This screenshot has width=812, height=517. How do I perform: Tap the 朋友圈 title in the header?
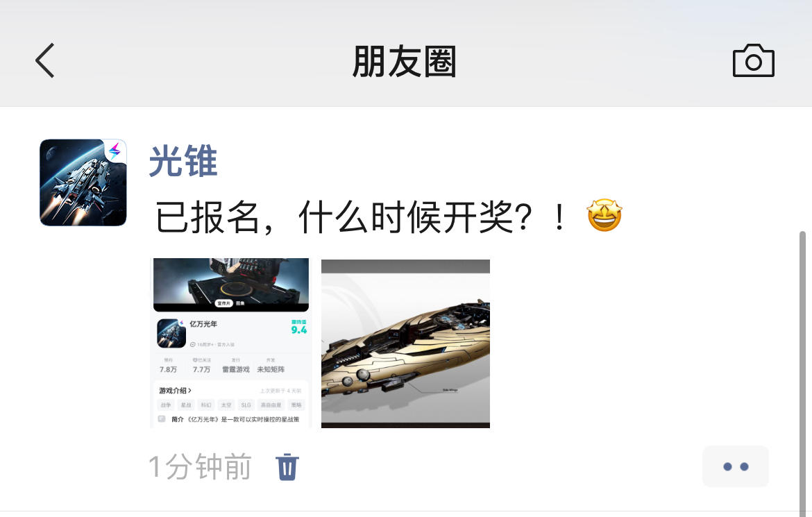(x=404, y=62)
